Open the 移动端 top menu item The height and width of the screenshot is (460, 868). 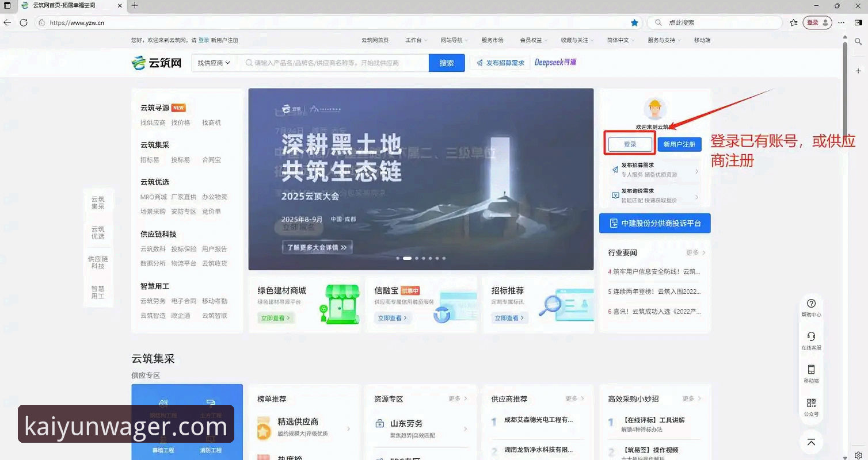(x=702, y=40)
